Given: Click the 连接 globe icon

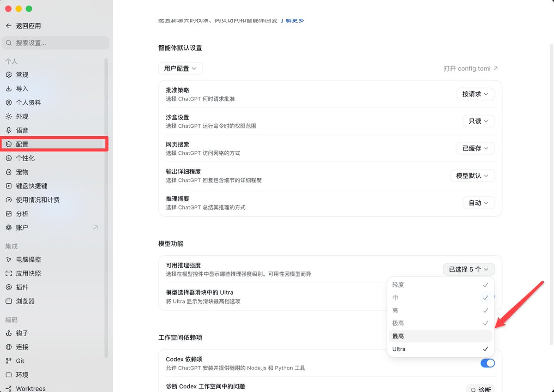Looking at the screenshot, I should pyautogui.click(x=9, y=347).
